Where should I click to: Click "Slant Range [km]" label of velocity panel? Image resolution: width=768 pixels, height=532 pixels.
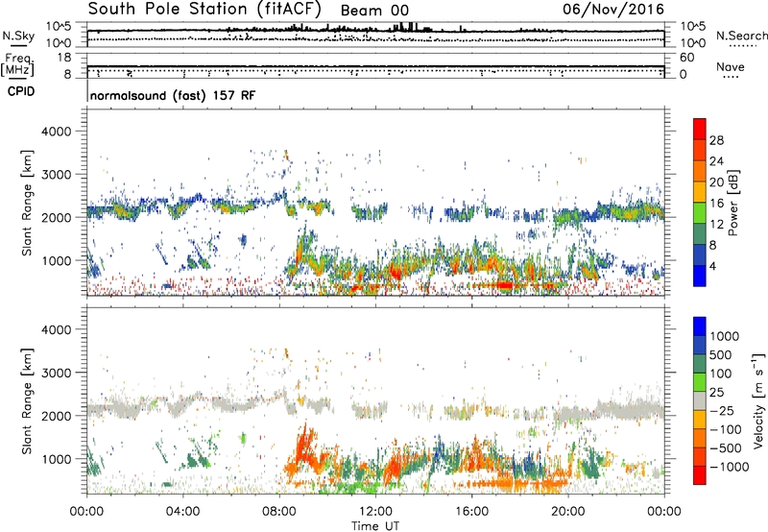point(27,401)
